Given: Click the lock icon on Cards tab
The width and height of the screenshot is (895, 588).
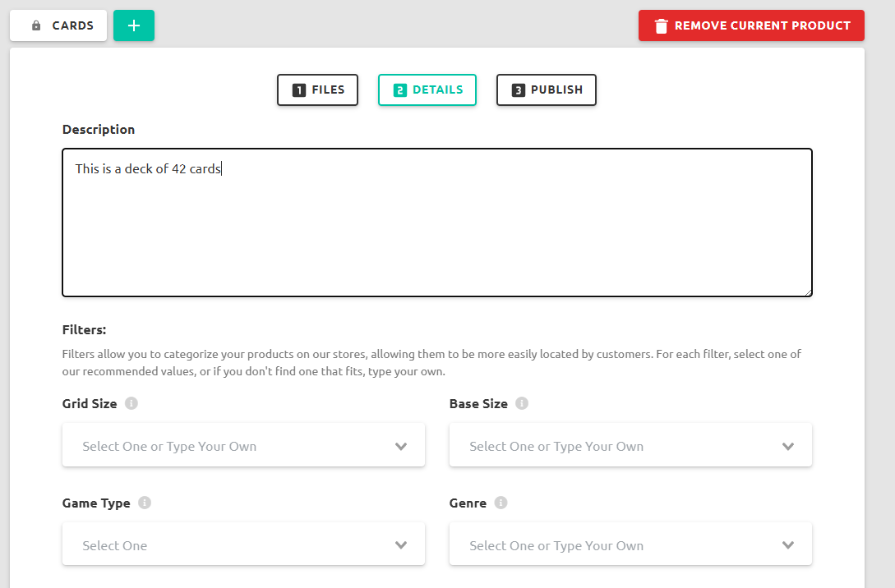Looking at the screenshot, I should pos(36,25).
